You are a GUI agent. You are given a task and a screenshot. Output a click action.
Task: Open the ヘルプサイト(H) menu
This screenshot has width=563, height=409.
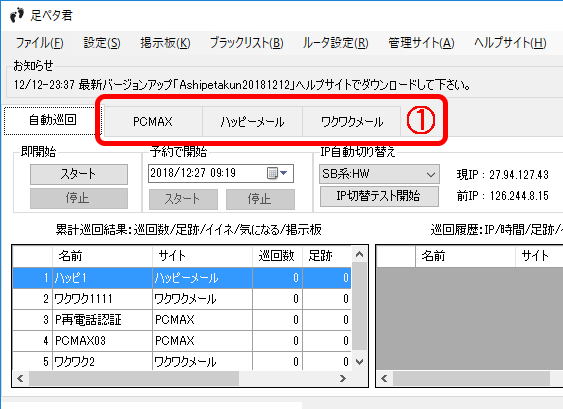coord(510,43)
